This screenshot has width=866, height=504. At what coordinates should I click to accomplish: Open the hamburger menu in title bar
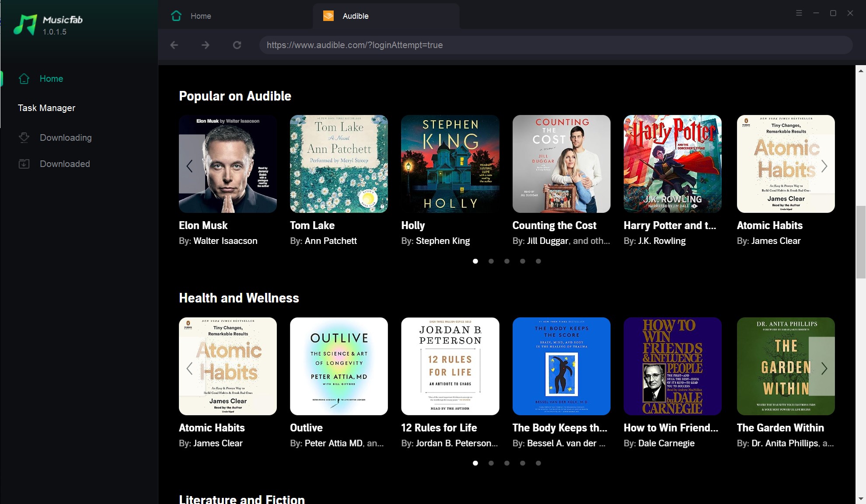click(x=799, y=13)
